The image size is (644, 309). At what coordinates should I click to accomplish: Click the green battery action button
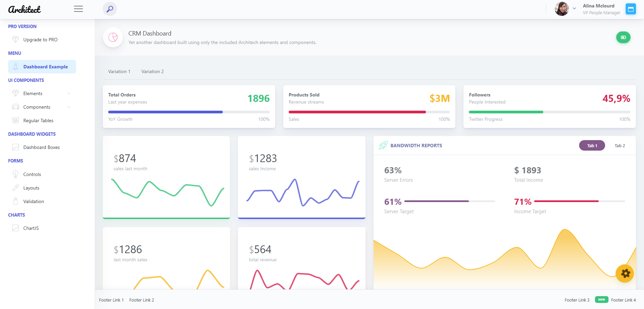click(623, 37)
